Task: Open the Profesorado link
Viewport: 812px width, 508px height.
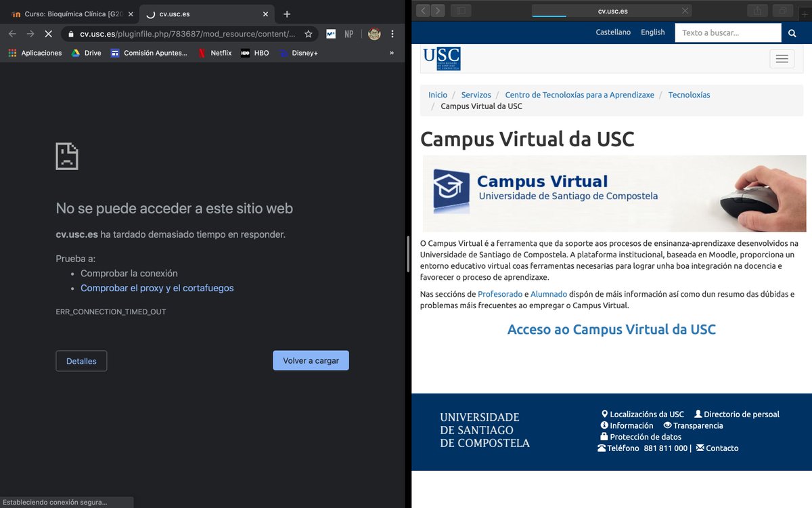Action: coord(500,294)
